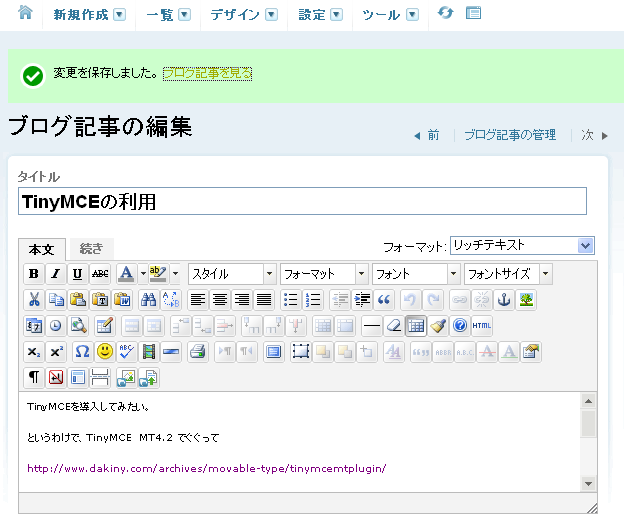The width and height of the screenshot is (624, 523).
Task: Click the home icon in top navigation
Action: [25, 13]
